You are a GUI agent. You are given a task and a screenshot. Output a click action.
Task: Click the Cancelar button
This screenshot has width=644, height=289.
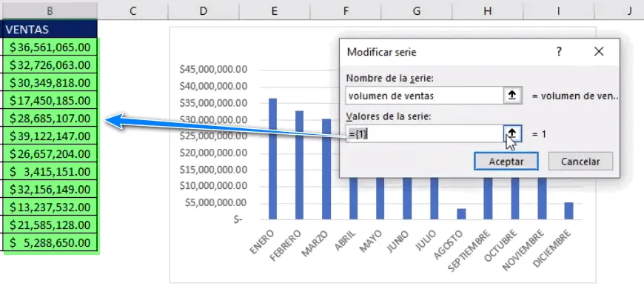pos(580,161)
